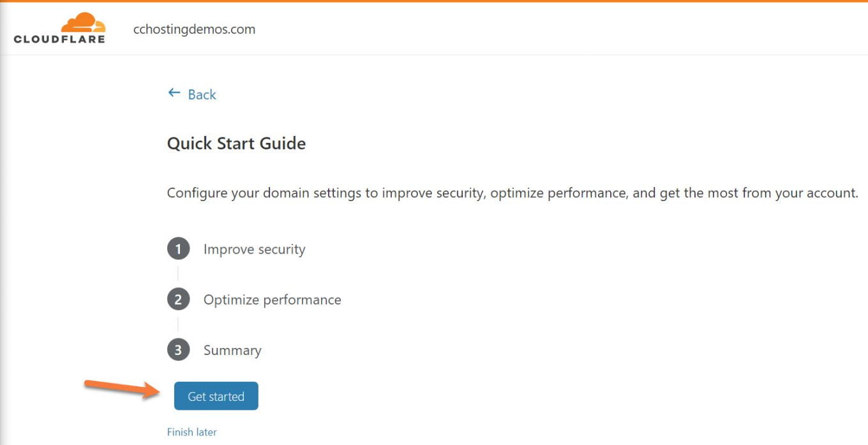The width and height of the screenshot is (868, 445).
Task: Select the back arrow icon
Action: click(x=174, y=93)
